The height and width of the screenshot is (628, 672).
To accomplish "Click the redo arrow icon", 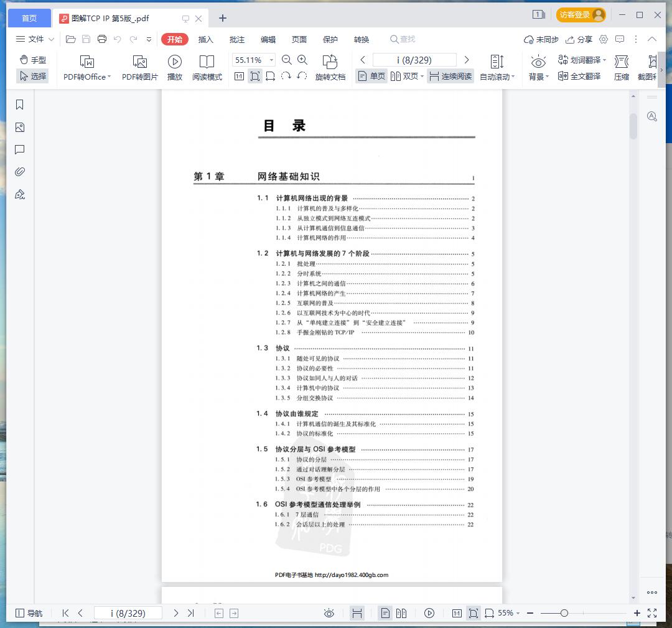I will coord(133,39).
